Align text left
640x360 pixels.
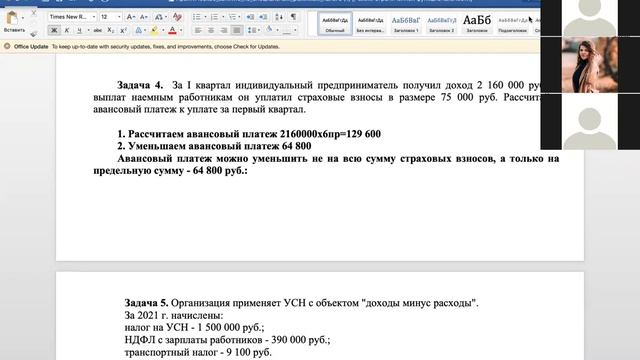click(198, 30)
